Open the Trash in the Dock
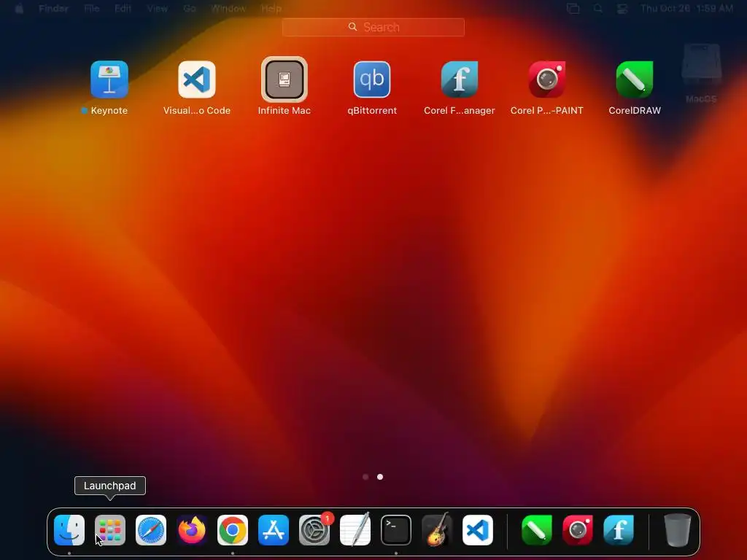 pyautogui.click(x=678, y=530)
